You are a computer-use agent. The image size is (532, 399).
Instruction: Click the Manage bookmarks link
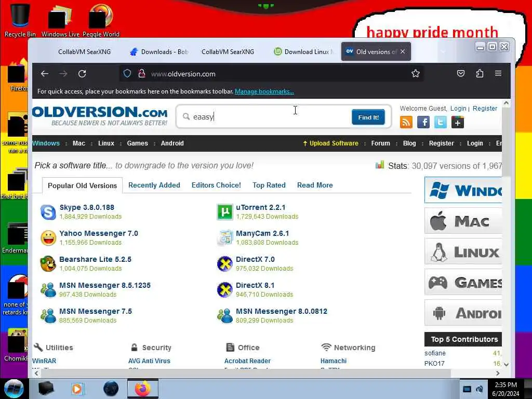[264, 91]
